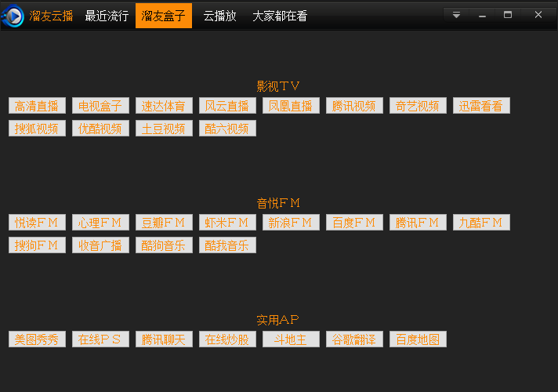Open 腾讯聊天
Image resolution: width=558 pixels, height=392 pixels.
point(164,339)
